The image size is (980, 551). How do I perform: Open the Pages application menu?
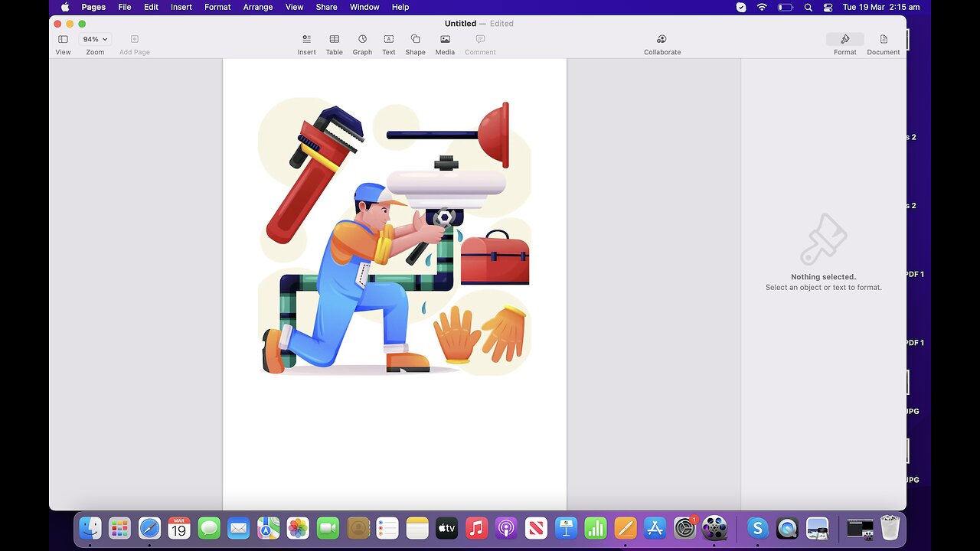pos(93,7)
